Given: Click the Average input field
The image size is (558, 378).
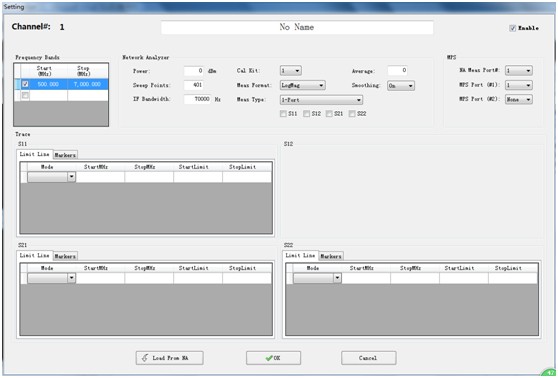Looking at the screenshot, I should pos(398,70).
